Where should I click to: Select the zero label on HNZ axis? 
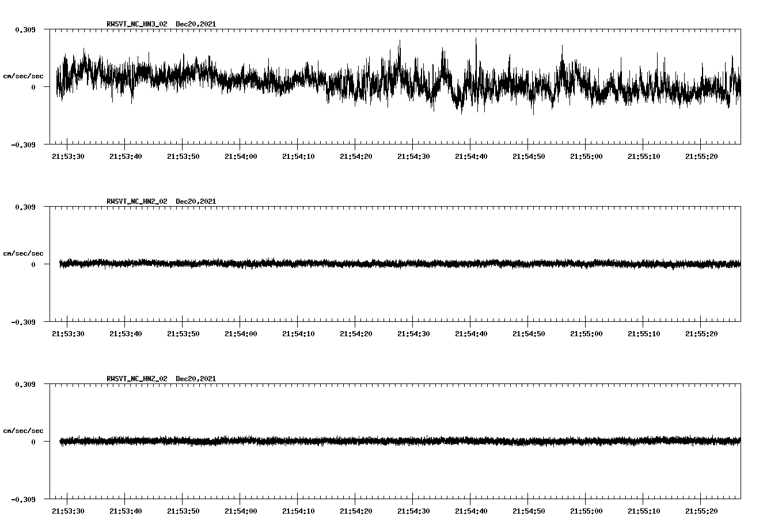tap(33, 442)
